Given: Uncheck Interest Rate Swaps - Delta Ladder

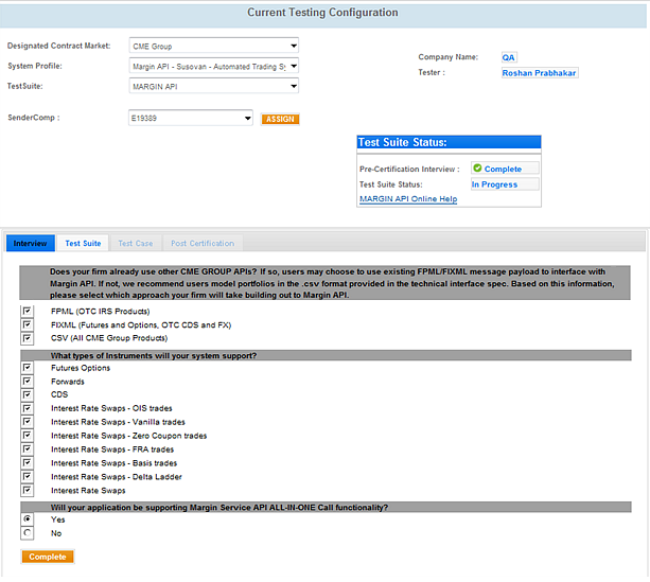Looking at the screenshot, I should [26, 477].
